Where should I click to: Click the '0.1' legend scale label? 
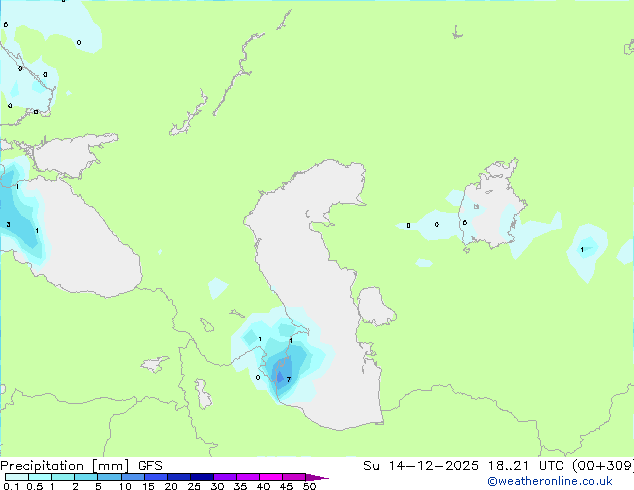tap(11, 486)
